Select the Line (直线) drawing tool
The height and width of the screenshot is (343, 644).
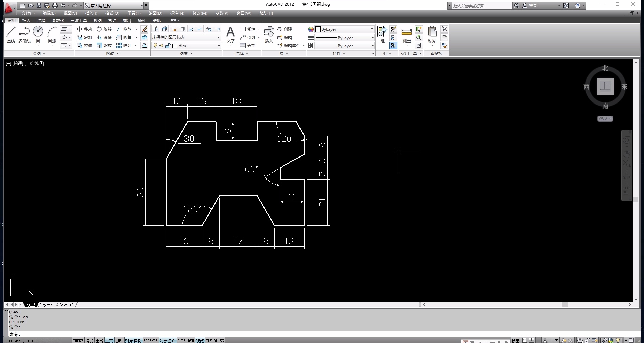pyautogui.click(x=11, y=34)
